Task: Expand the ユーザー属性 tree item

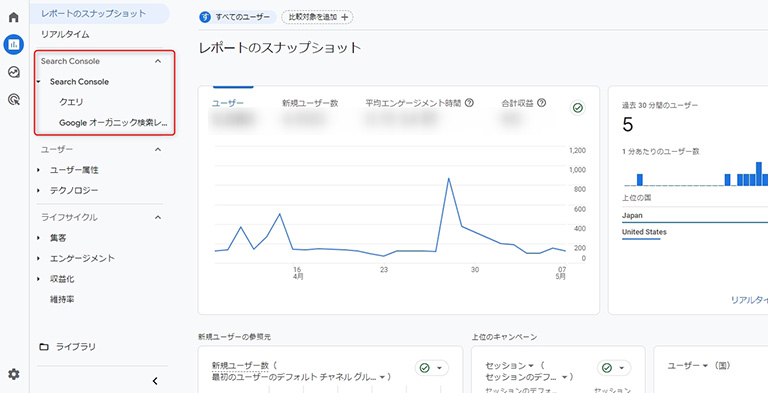Action: pos(39,170)
